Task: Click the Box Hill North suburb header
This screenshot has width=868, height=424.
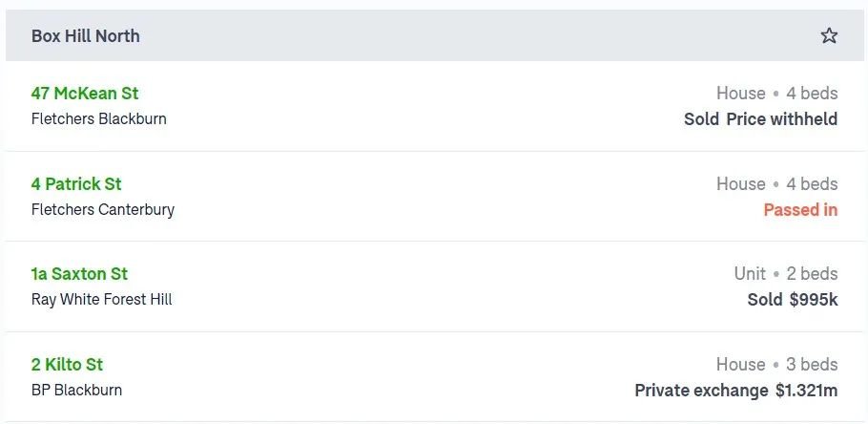Action: click(x=85, y=36)
